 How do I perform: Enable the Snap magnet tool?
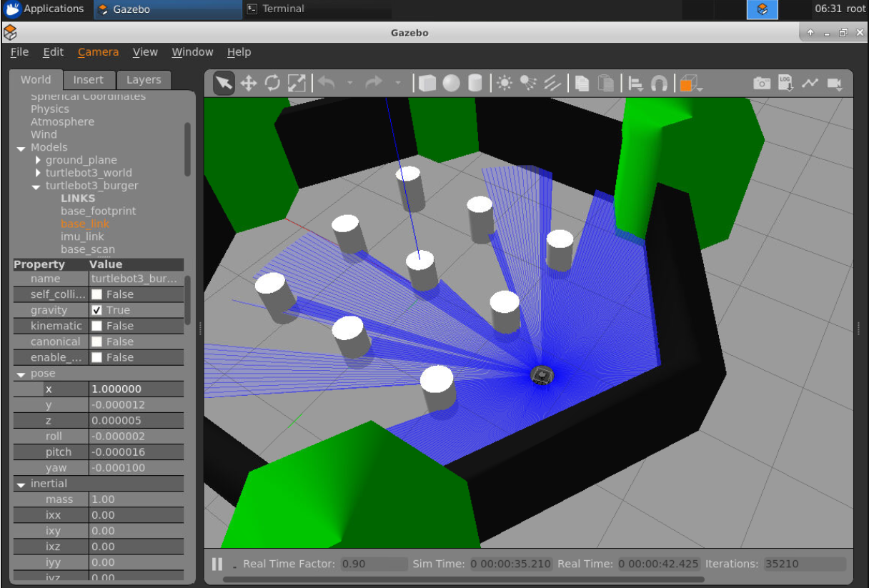(x=659, y=84)
